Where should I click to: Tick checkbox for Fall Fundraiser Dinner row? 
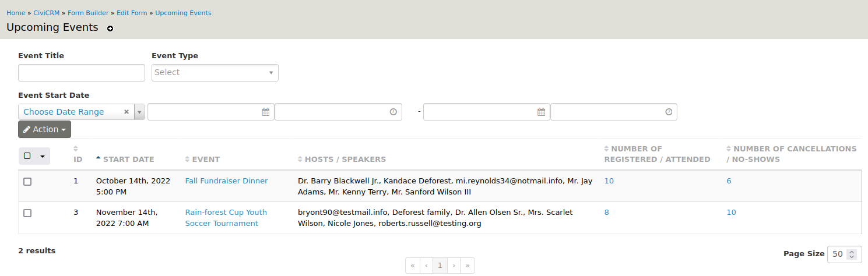pos(27,182)
